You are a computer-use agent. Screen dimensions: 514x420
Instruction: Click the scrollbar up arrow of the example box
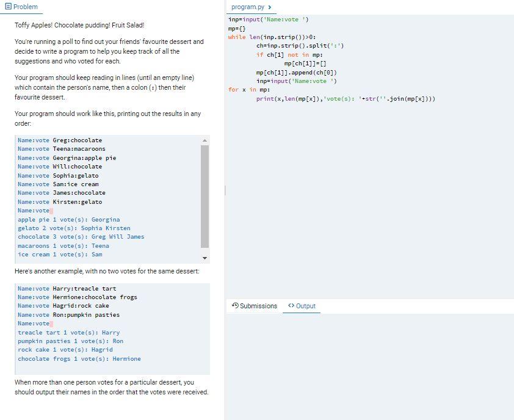pyautogui.click(x=205, y=140)
